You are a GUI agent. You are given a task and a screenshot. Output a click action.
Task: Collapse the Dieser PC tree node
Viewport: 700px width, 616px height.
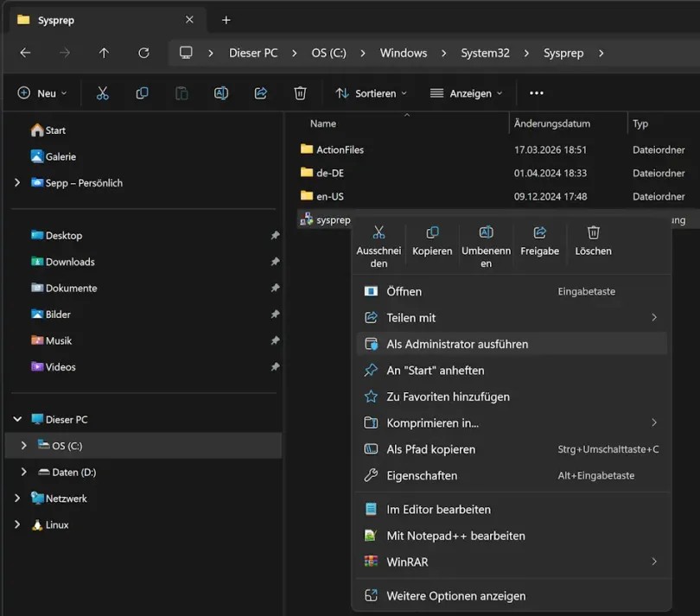(17, 419)
